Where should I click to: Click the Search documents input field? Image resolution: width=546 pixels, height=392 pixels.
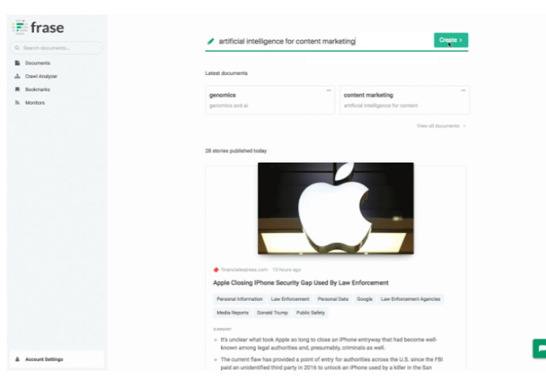click(56, 48)
